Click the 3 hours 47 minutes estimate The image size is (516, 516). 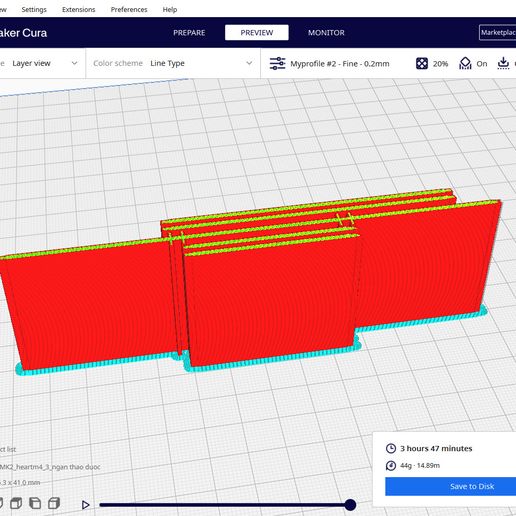436,448
